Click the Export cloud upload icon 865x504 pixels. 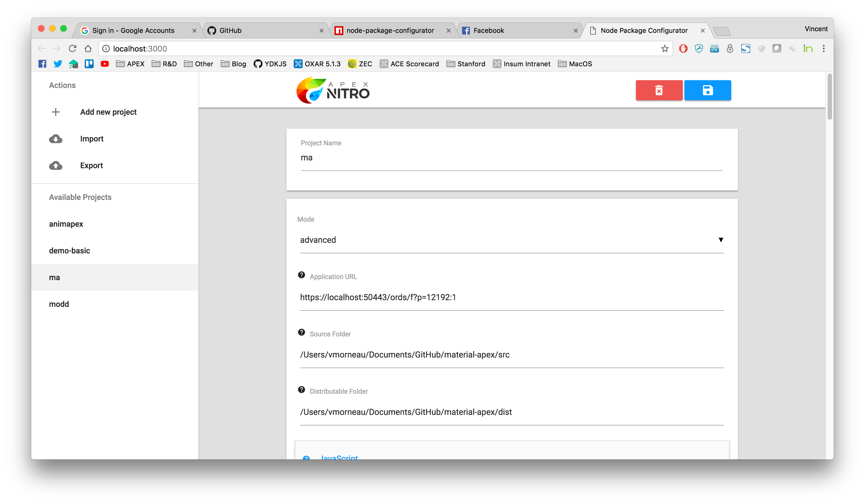[56, 165]
